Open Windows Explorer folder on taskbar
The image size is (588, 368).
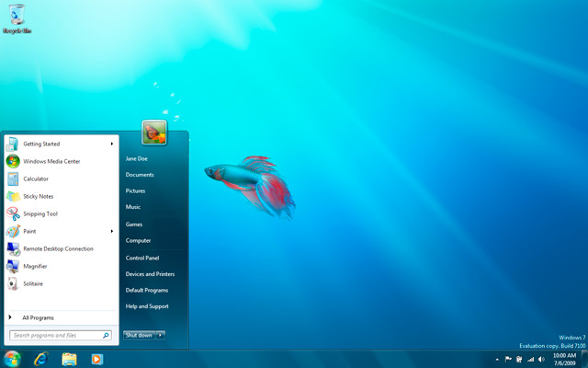pos(69,360)
